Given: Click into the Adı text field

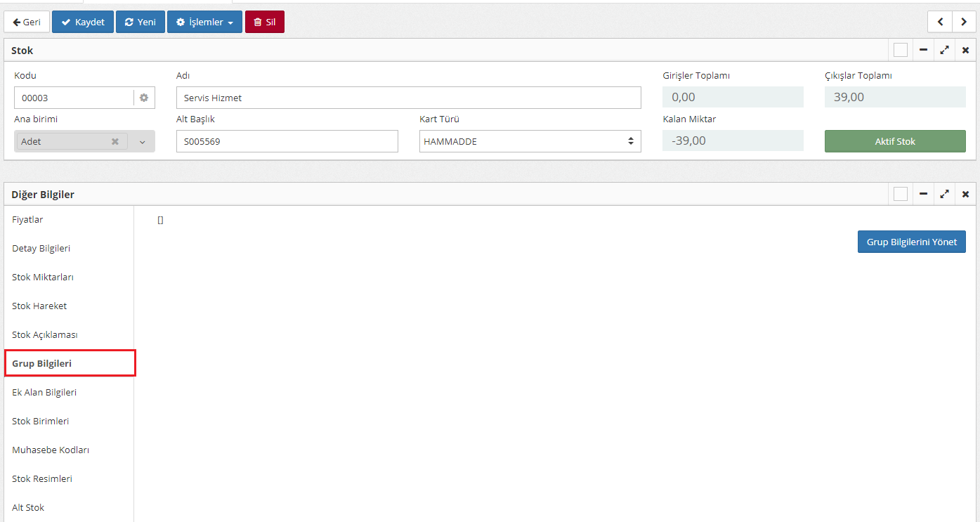Looking at the screenshot, I should click(x=408, y=98).
